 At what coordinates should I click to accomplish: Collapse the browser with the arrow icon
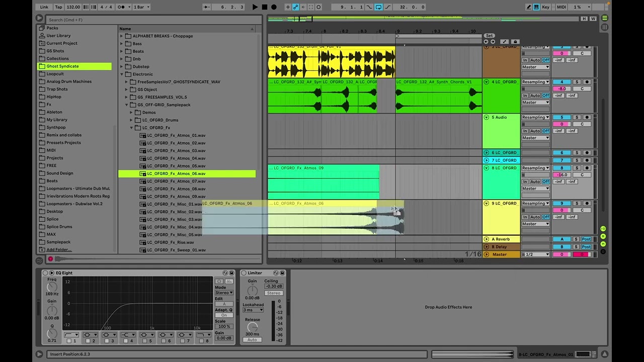point(39,18)
